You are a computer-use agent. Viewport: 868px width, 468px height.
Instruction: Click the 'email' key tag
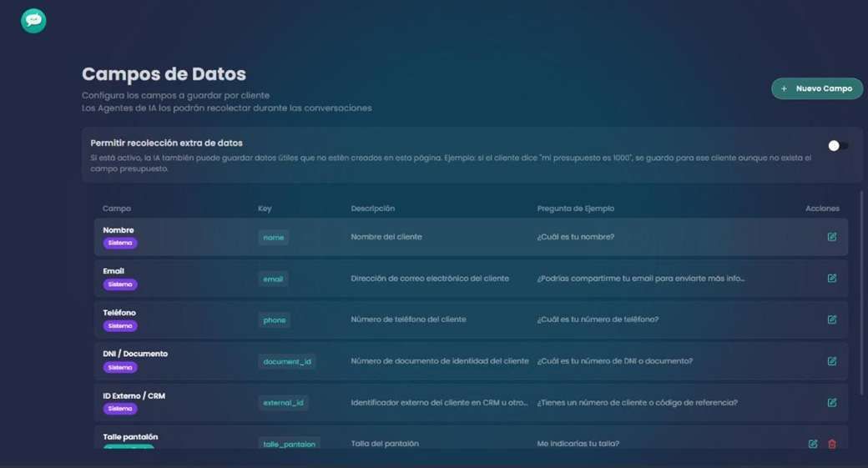point(273,279)
